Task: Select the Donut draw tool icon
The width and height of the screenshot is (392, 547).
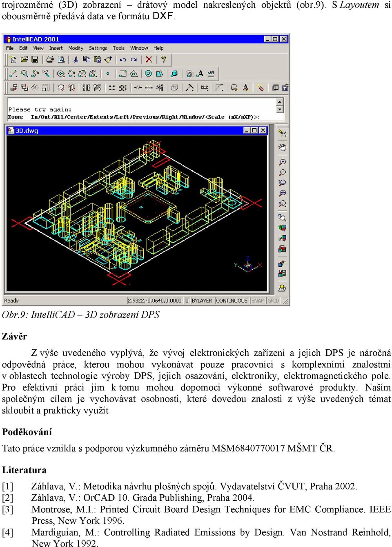Action: 148,74
